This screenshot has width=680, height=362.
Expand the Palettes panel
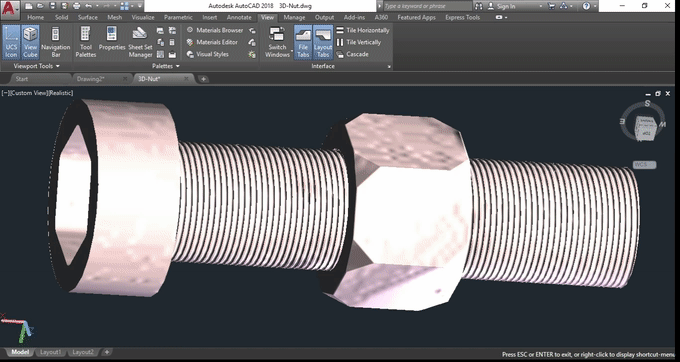(x=166, y=66)
